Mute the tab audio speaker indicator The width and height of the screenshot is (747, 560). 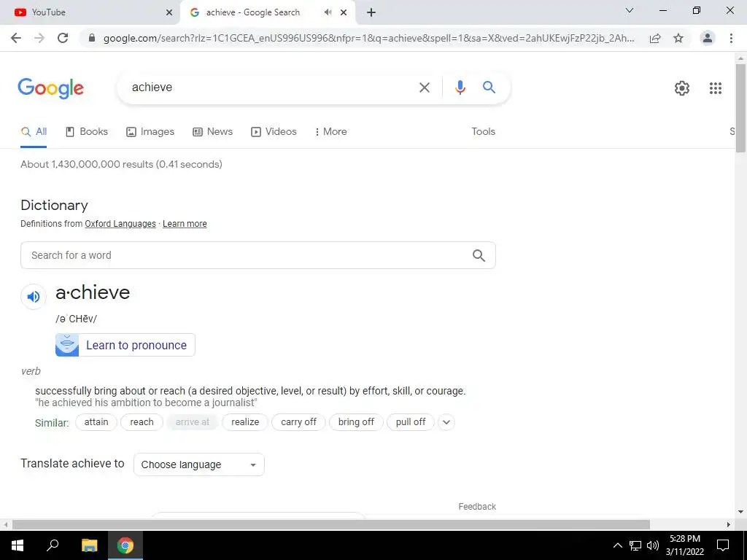328,12
